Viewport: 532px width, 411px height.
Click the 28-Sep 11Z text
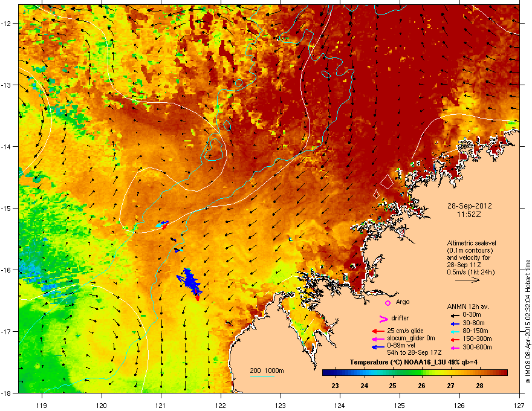tap(464, 265)
